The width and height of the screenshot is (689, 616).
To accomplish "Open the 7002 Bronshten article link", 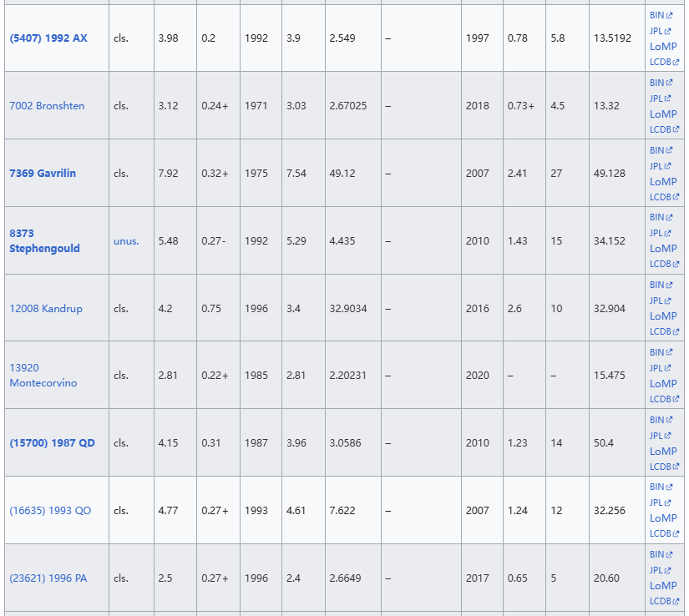I will coord(47,106).
